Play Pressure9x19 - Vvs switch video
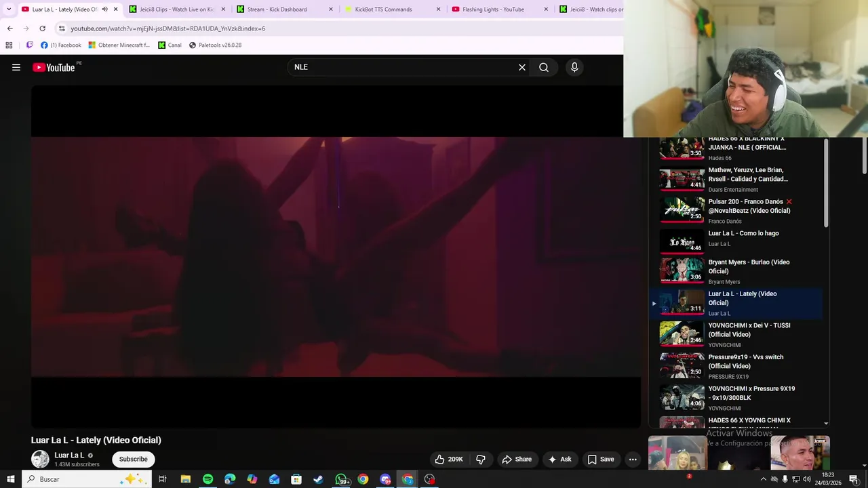868x488 pixels. [x=736, y=366]
